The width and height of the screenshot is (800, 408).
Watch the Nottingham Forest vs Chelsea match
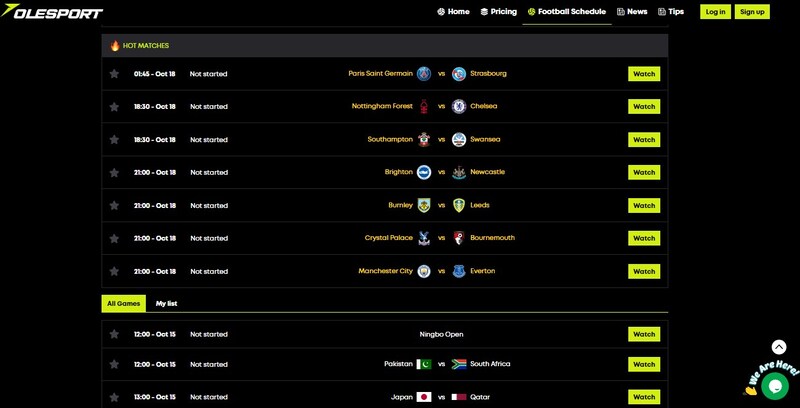[x=644, y=107]
